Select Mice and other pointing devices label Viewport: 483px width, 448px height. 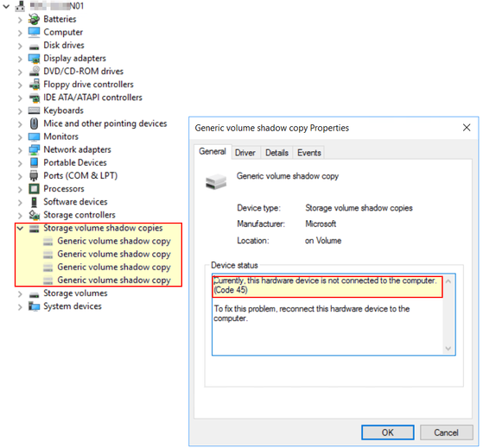(x=105, y=123)
